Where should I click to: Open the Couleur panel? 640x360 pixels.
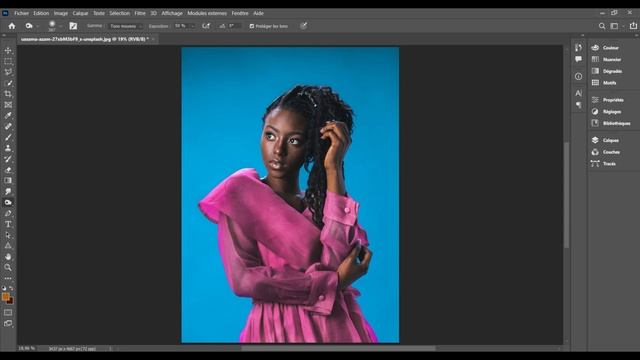click(611, 48)
